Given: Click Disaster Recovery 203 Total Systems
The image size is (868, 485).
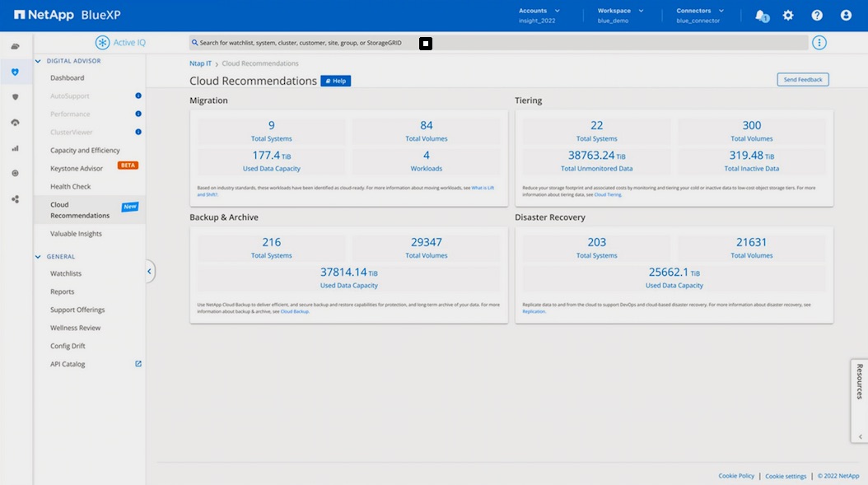Looking at the screenshot, I should point(597,248).
